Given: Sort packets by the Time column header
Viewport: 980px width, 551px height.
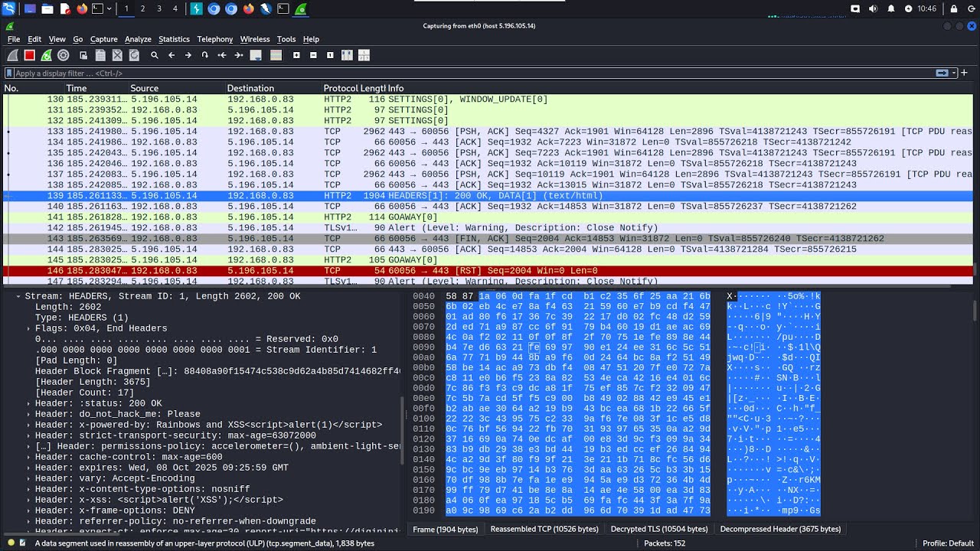Looking at the screenshot, I should pos(96,88).
